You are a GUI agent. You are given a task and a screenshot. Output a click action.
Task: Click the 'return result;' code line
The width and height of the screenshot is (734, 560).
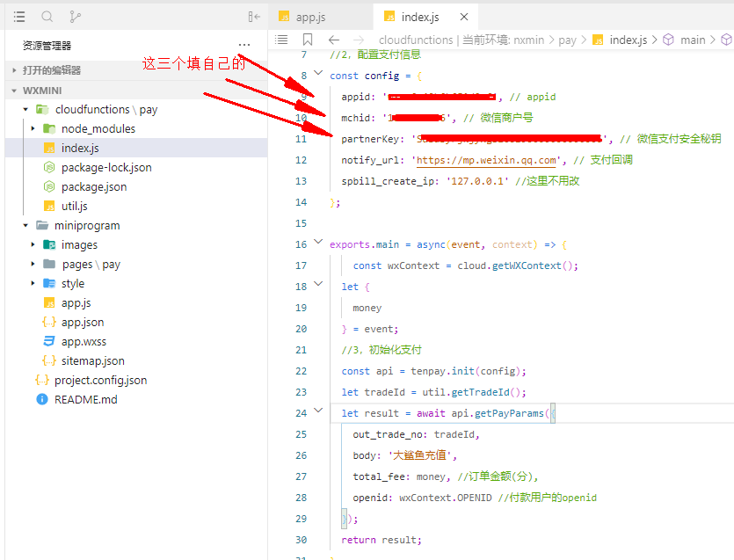382,540
